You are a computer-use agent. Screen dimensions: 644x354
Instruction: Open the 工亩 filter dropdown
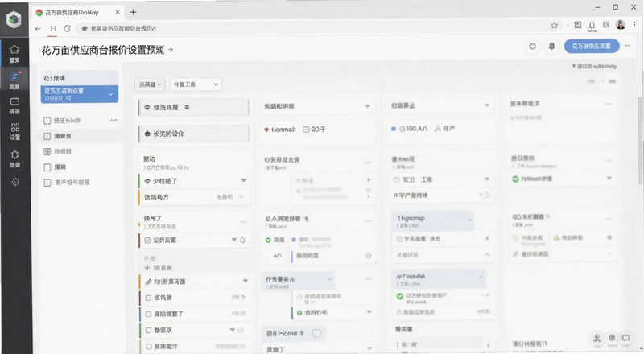tap(196, 84)
